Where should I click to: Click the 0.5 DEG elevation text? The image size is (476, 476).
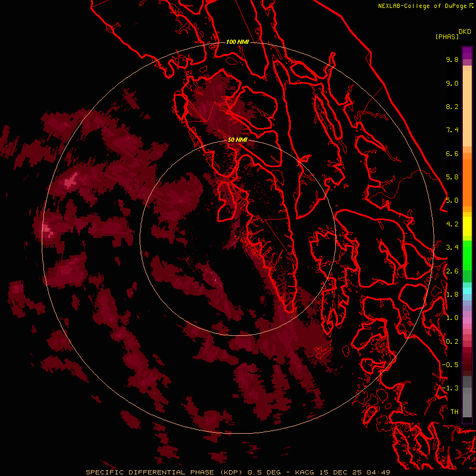point(265,472)
